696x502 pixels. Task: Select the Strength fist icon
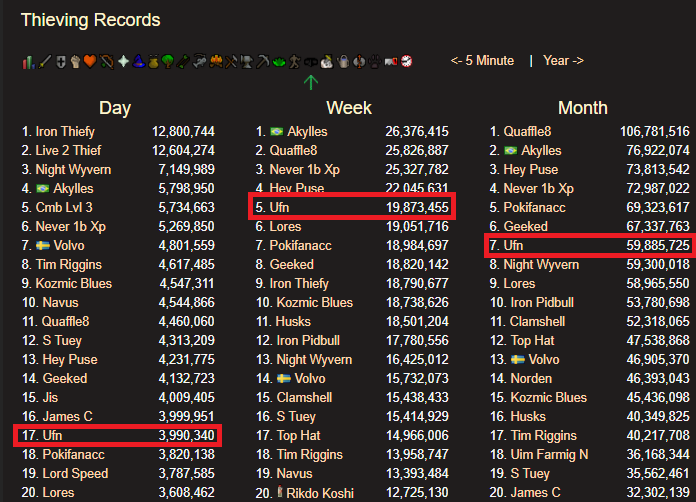75,61
